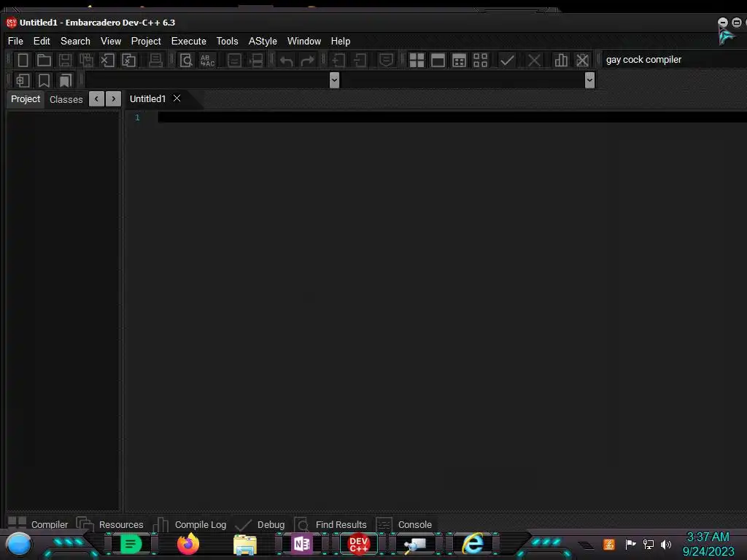Viewport: 747px width, 560px height.
Task: Open the Edit menu
Action: tap(42, 41)
